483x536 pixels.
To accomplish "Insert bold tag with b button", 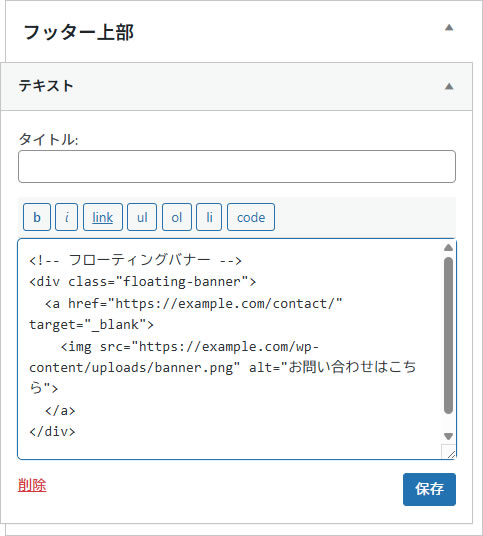I will click(37, 217).
